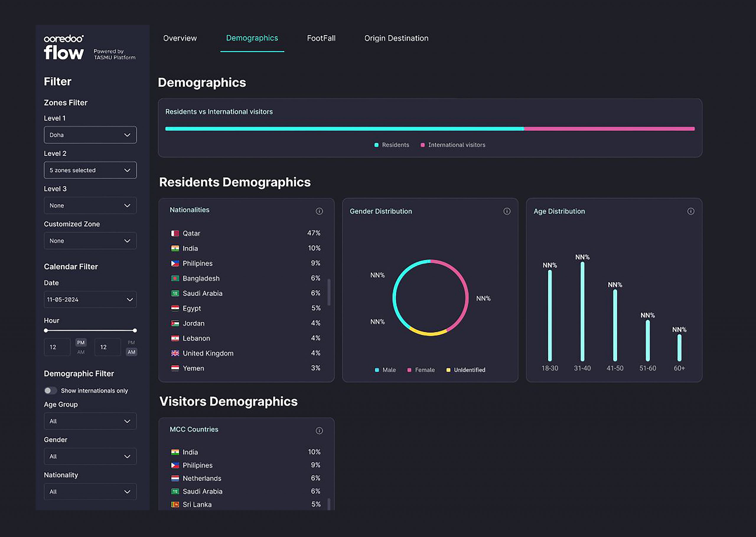Open Gender filter dropdown
Screen dimensions: 756x537
90,456
